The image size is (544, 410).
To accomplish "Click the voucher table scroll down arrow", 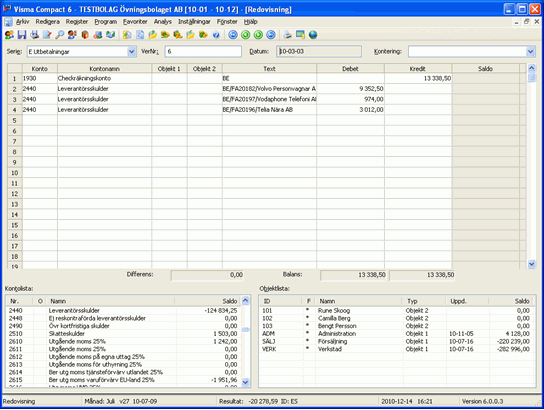I will point(532,264).
